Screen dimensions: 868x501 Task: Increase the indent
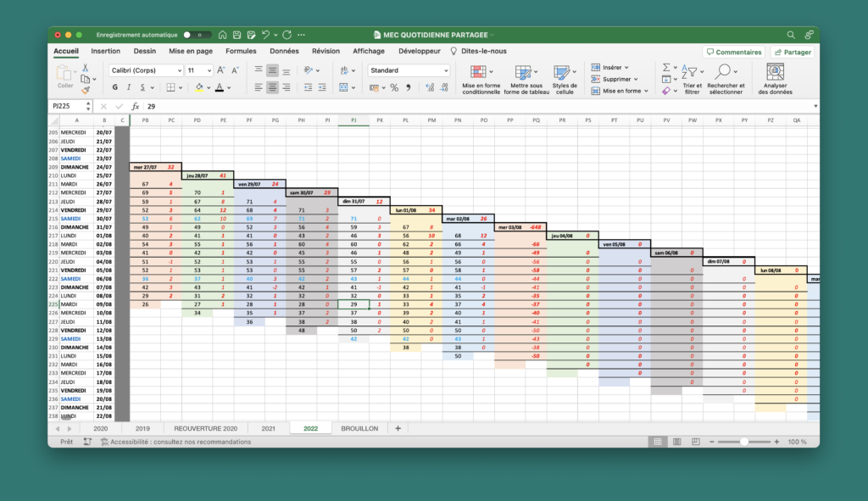[x=321, y=87]
